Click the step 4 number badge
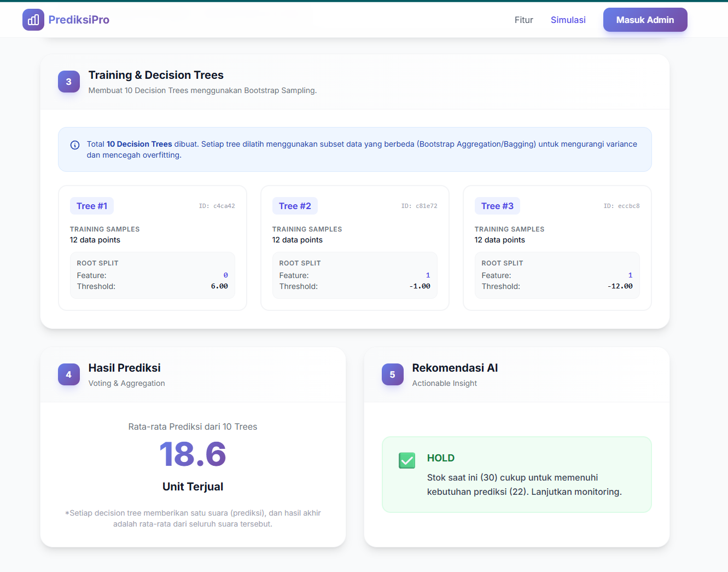Screen dimensions: 728x572 tap(69, 374)
